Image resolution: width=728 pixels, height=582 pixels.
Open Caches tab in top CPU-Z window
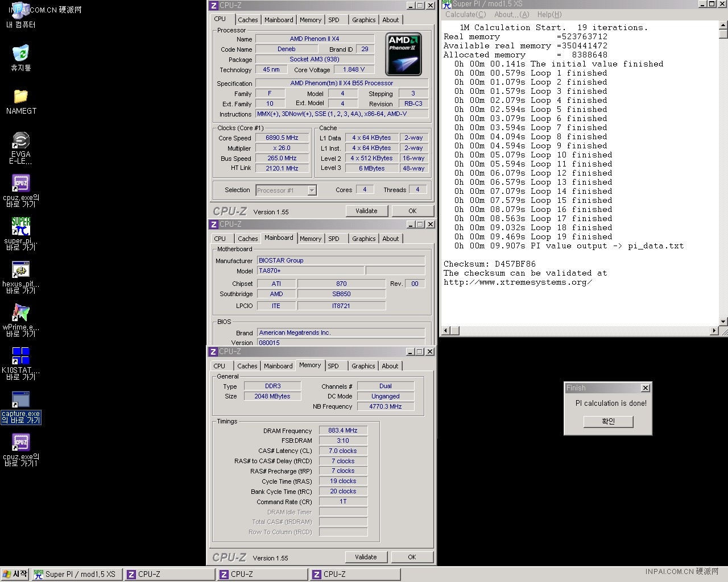click(247, 20)
